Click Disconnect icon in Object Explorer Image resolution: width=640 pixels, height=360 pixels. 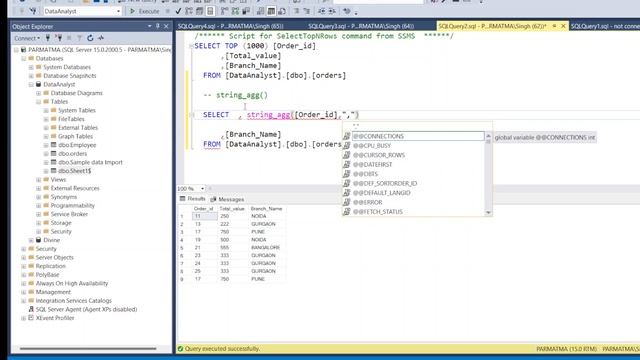coord(58,38)
